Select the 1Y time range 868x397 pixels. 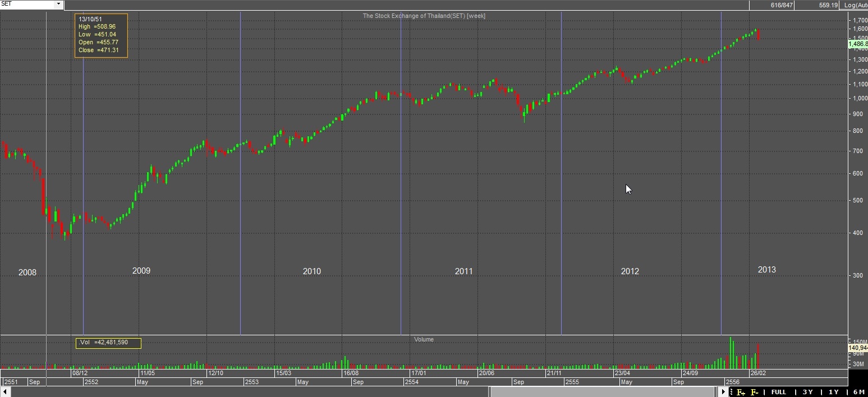click(x=833, y=392)
